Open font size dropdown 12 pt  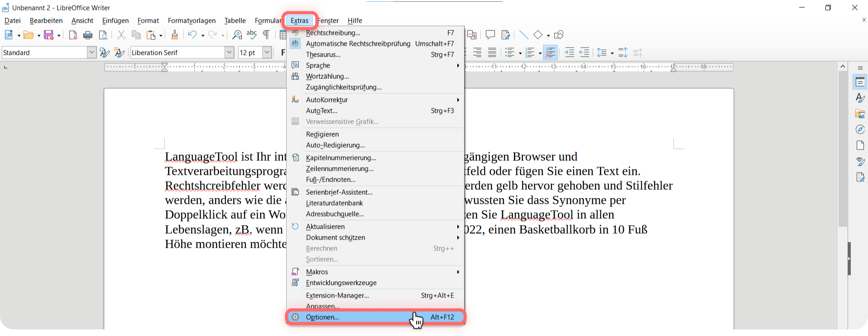tap(267, 53)
